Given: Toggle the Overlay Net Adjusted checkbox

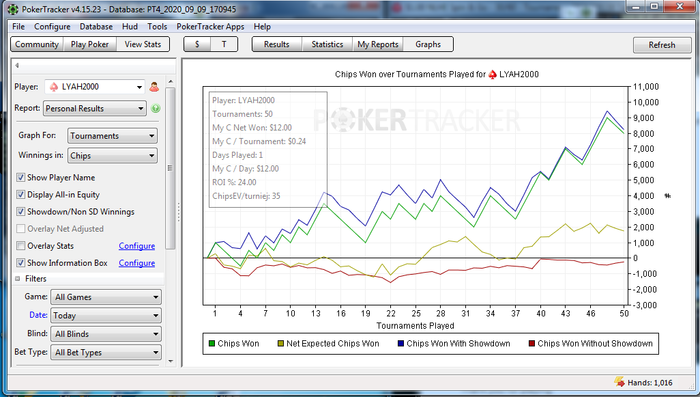Looking at the screenshot, I should (x=21, y=229).
